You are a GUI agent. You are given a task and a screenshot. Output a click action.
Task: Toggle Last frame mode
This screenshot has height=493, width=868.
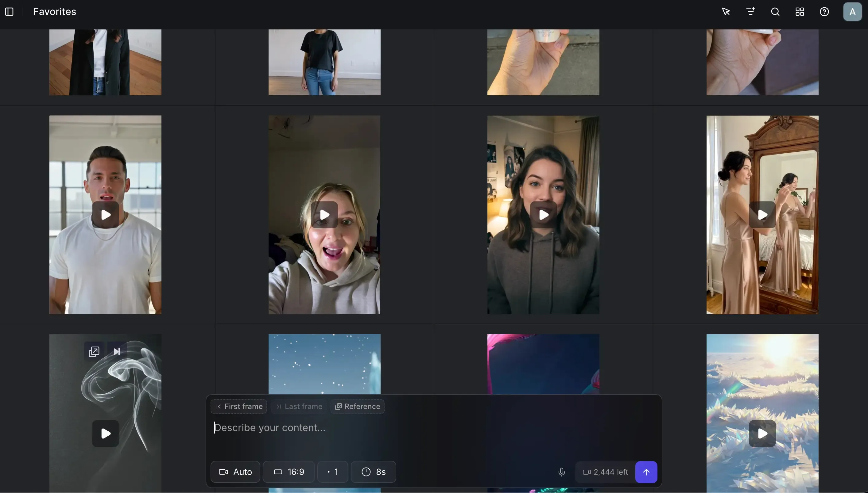(299, 406)
